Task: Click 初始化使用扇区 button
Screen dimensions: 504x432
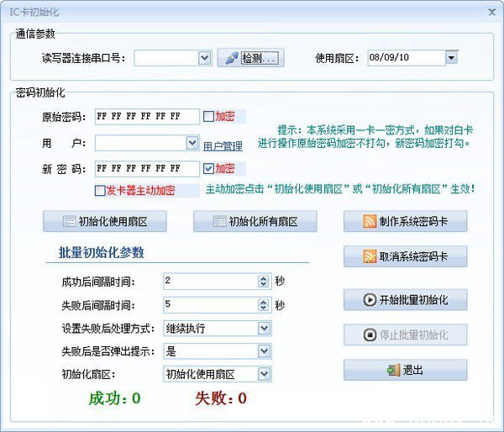Action: coord(105,221)
